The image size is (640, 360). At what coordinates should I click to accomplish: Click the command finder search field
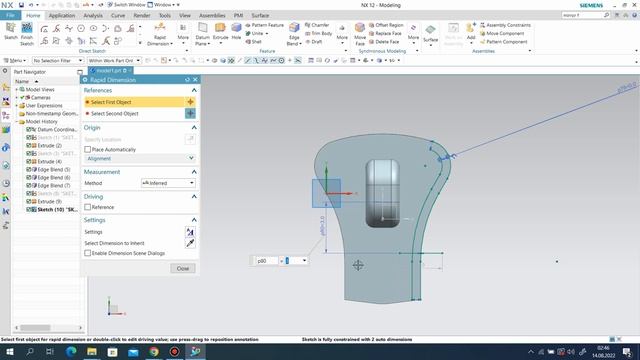pyautogui.click(x=582, y=15)
